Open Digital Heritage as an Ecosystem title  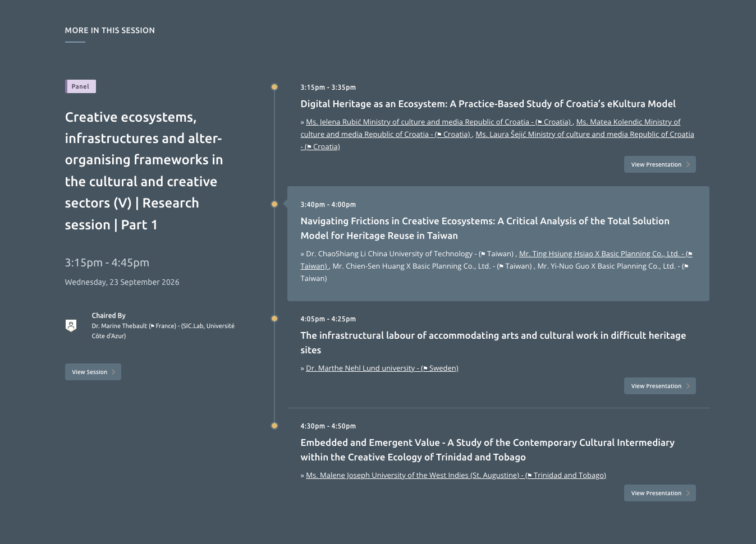pos(488,104)
